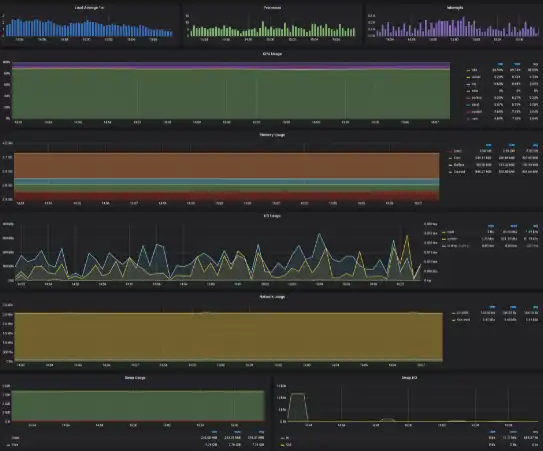Sort Memory Usage legend by avg column
Image resolution: width=543 pixels, height=451 pixels.
(x=535, y=145)
